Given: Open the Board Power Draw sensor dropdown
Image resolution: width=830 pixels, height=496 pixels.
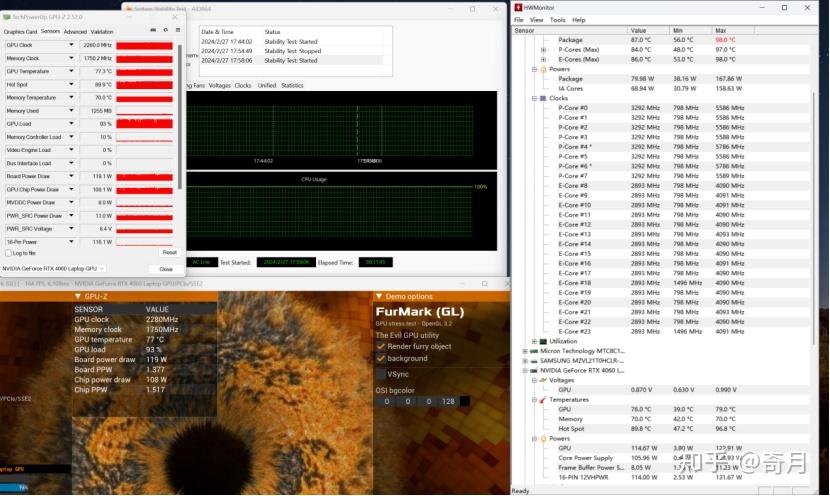Looking at the screenshot, I should 71,176.
